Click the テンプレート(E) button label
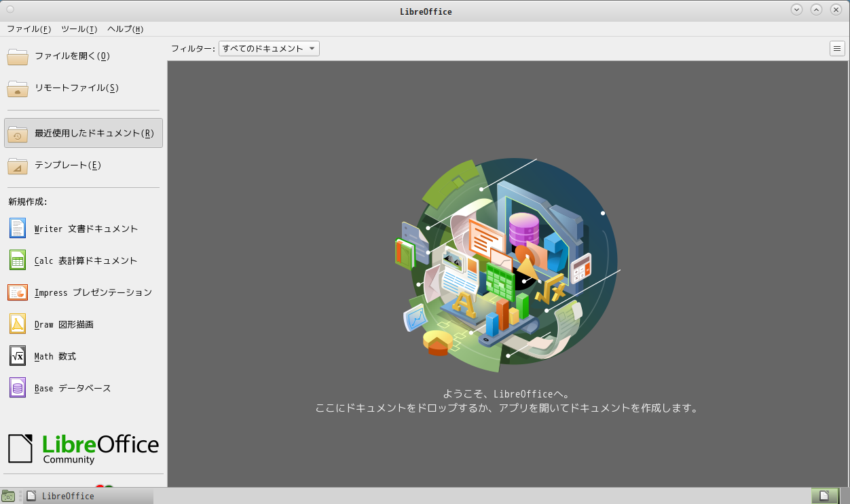The width and height of the screenshot is (850, 504). pyautogui.click(x=68, y=166)
